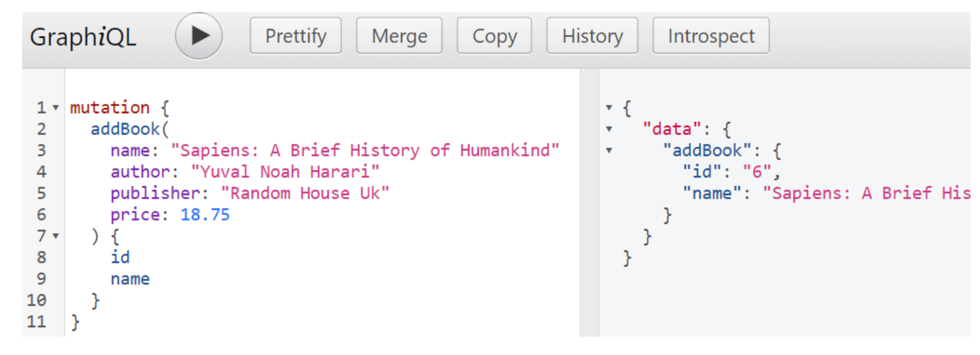Viewport: 980px width, 355px height.
Task: Collapse the "data" object arrow in the result
Action: coord(609,129)
